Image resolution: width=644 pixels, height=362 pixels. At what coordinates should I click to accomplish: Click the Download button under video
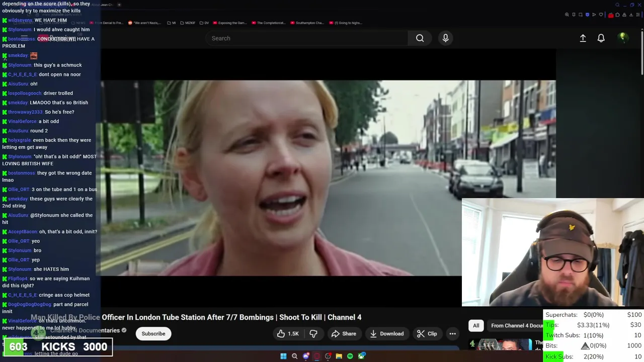[386, 334]
